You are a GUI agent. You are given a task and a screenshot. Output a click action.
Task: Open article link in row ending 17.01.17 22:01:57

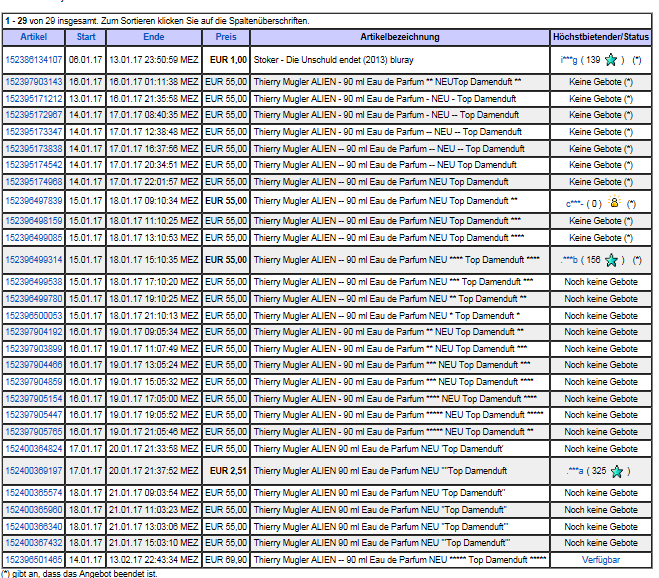34,182
